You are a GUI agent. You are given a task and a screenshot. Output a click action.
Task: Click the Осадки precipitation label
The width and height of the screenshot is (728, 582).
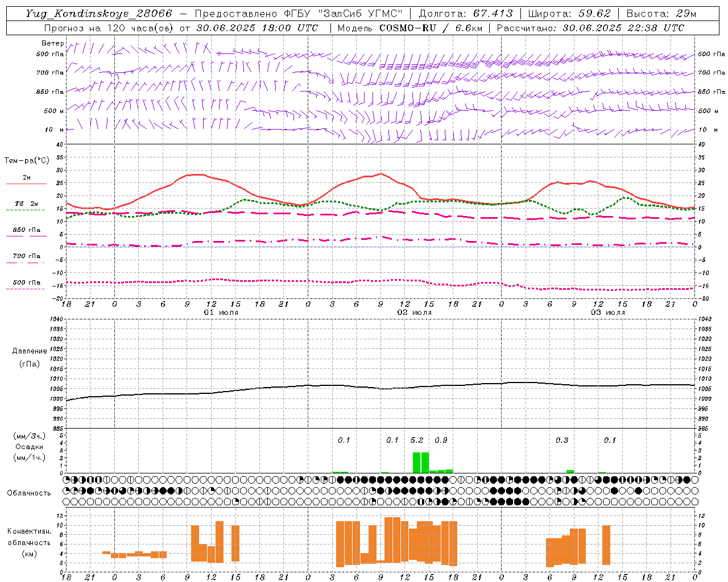(x=30, y=447)
